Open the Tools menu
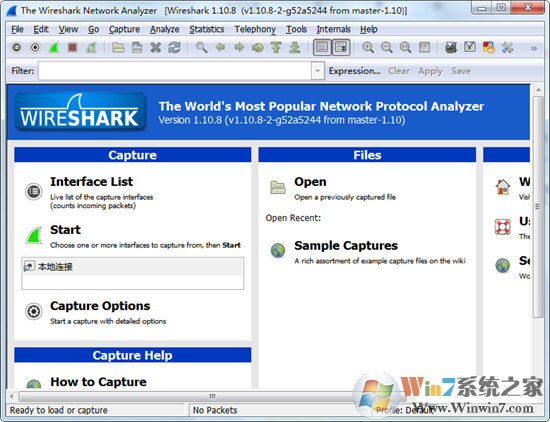The image size is (550, 422). (296, 29)
